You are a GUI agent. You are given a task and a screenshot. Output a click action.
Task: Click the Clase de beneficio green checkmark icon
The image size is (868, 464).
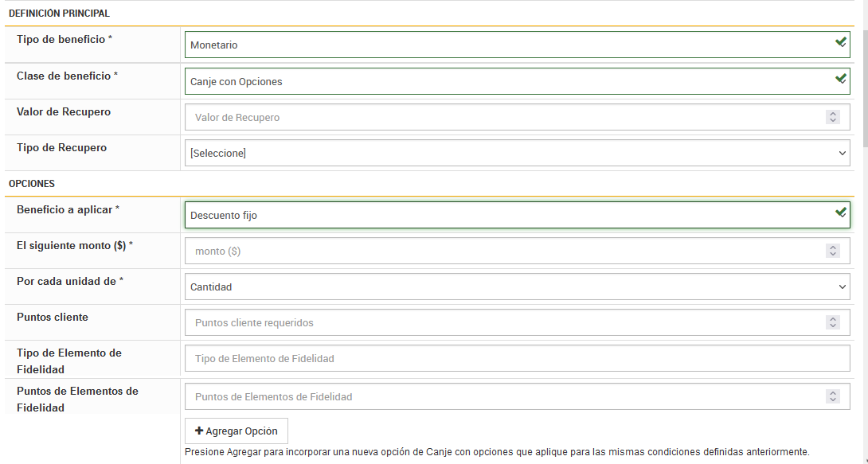(840, 79)
